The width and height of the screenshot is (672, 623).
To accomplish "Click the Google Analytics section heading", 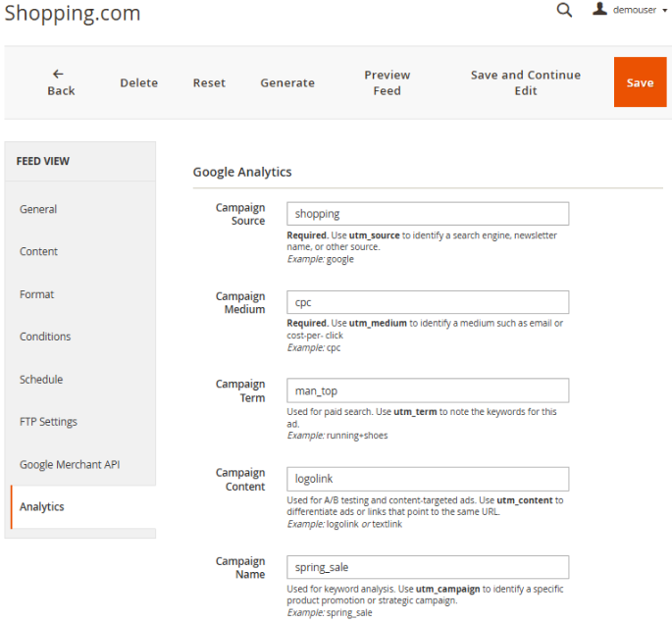I will pyautogui.click(x=242, y=172).
